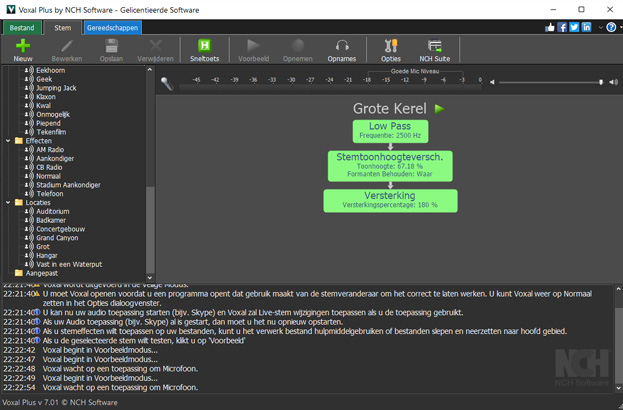Click the Nieuw green plus icon
Image resolution: width=623 pixels, height=410 pixels.
pos(23,46)
